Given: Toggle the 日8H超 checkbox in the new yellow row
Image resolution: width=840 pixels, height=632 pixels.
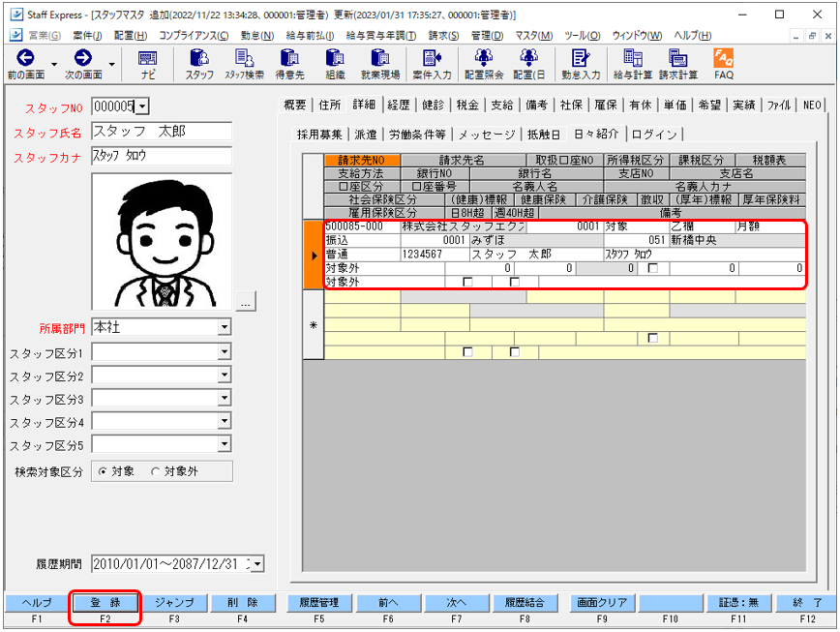Looking at the screenshot, I should coord(467,352).
